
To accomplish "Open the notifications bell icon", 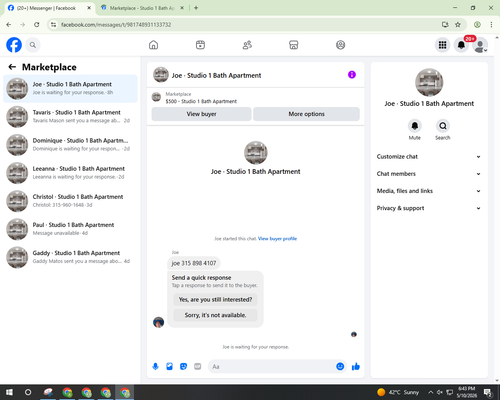I will (461, 45).
